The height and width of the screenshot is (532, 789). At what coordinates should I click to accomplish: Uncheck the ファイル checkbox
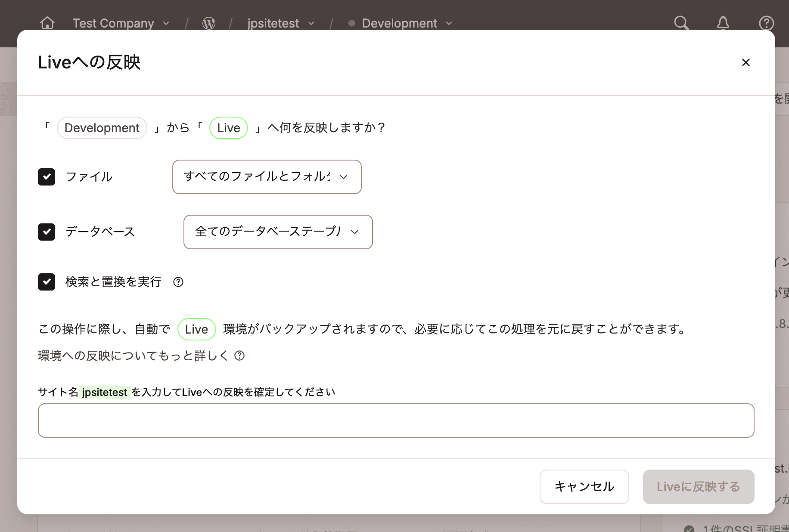coord(47,177)
